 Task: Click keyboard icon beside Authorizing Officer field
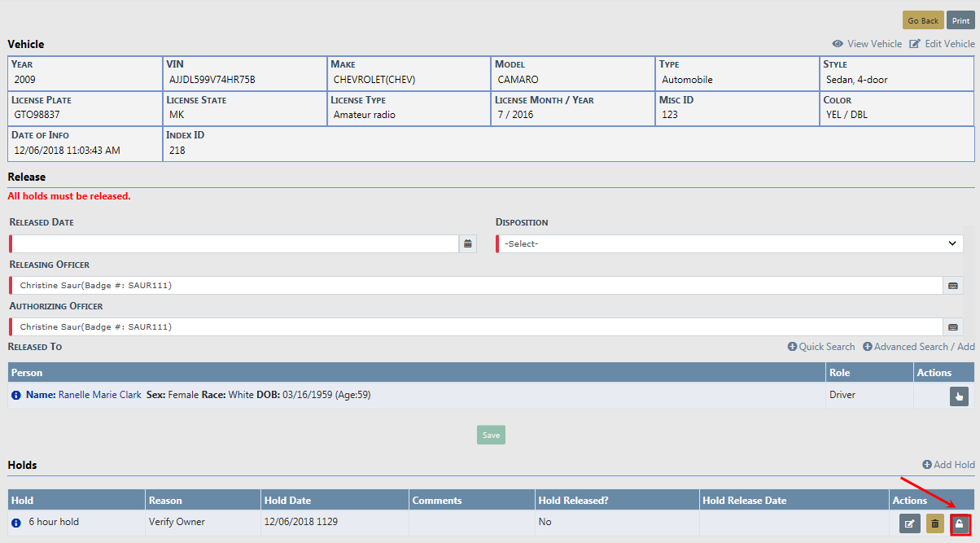pos(953,327)
